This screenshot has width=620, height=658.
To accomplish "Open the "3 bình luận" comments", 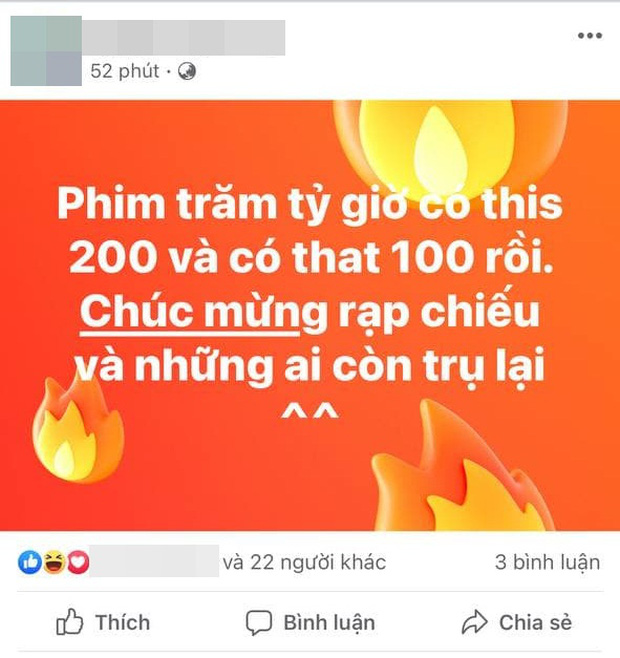I will point(547,562).
